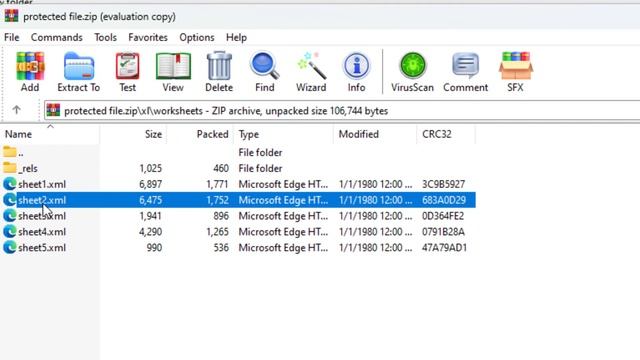640x360 pixels.
Task: Click CRC32 value 3C9B5927
Action: pyautogui.click(x=443, y=184)
